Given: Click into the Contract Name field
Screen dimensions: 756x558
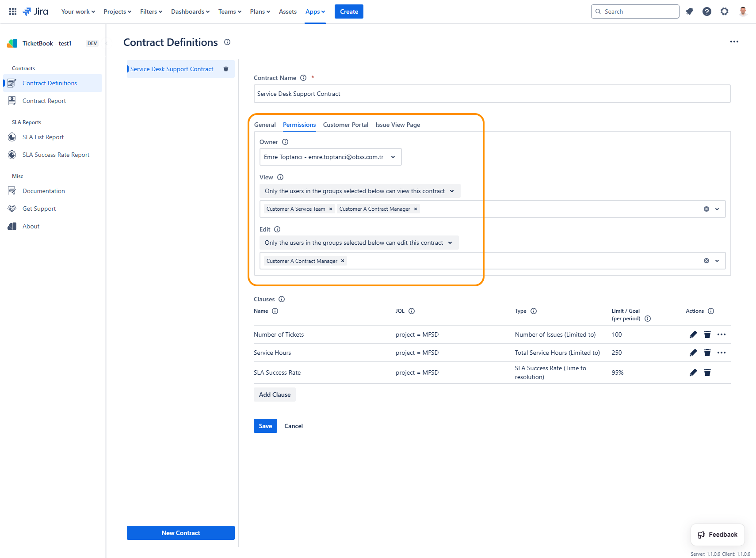Looking at the screenshot, I should click(x=492, y=94).
